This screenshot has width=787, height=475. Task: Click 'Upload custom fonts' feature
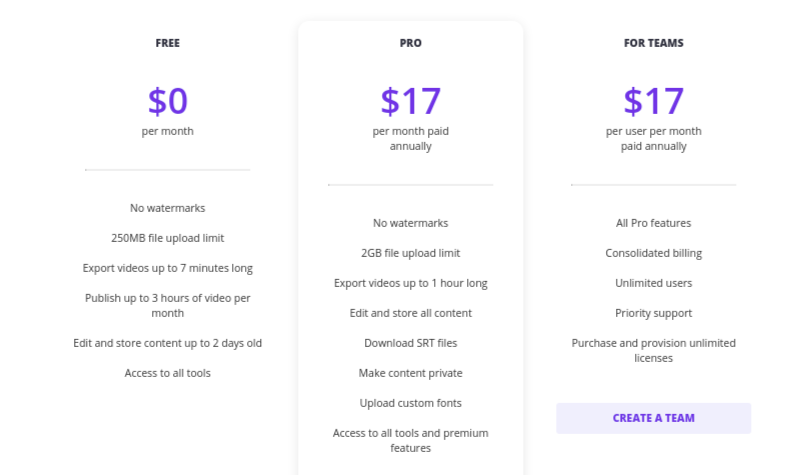point(411,403)
